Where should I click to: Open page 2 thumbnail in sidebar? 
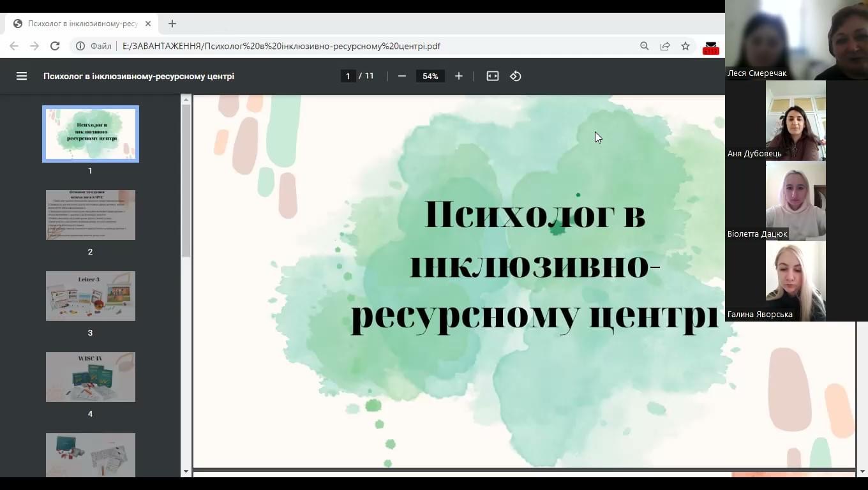(x=91, y=215)
